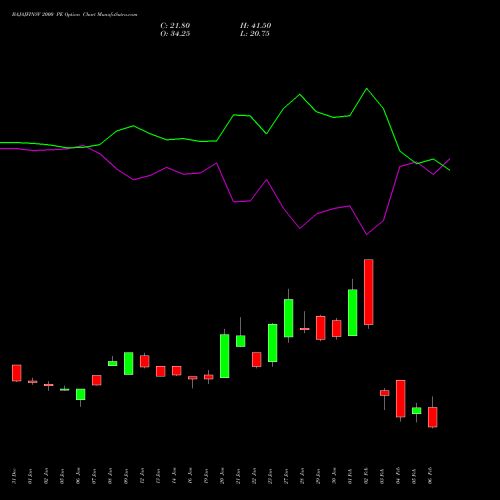Select the green candle for 09 Jan
Viewport: 500px width, 500px height.
point(129,363)
